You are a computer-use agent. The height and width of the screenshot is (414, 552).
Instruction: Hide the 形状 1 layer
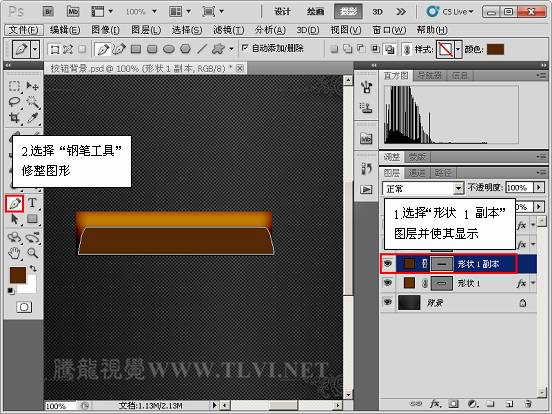click(388, 283)
